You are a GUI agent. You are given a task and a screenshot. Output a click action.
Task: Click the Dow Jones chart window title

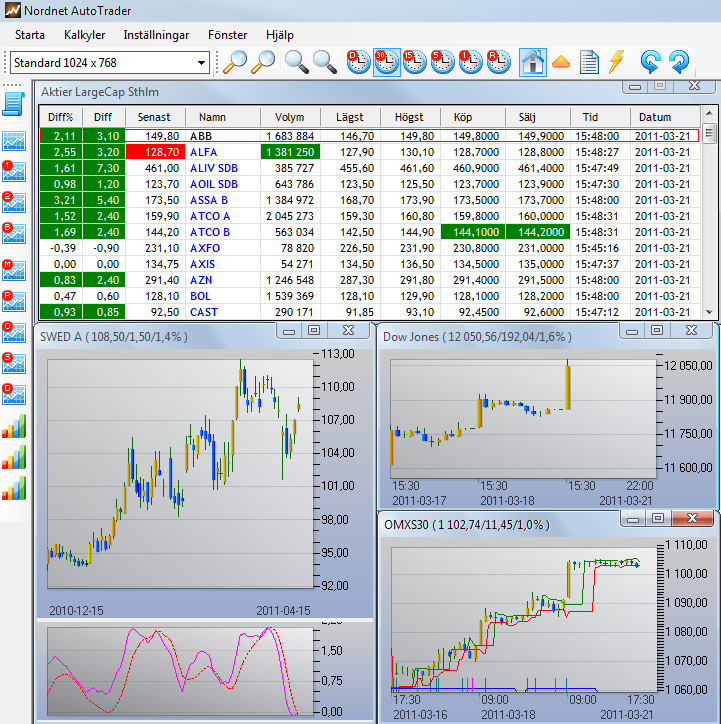click(477, 337)
